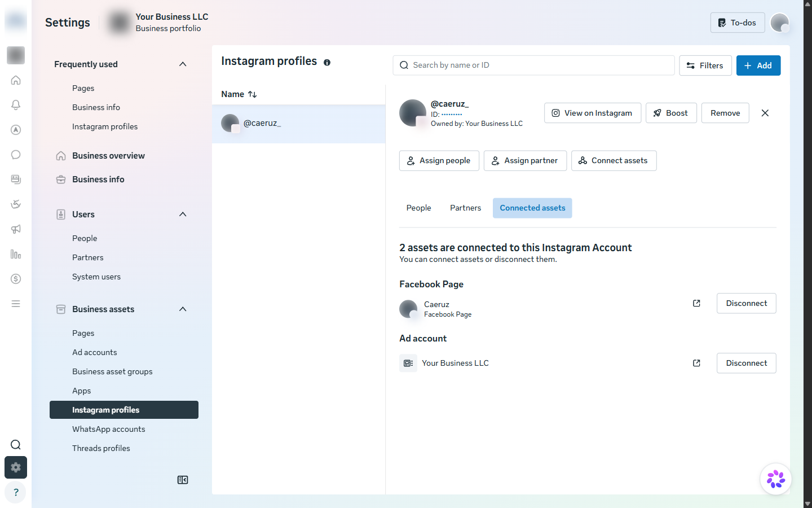Open Your Business LLC ad account external link
Viewport: 812px width, 508px height.
tap(696, 363)
